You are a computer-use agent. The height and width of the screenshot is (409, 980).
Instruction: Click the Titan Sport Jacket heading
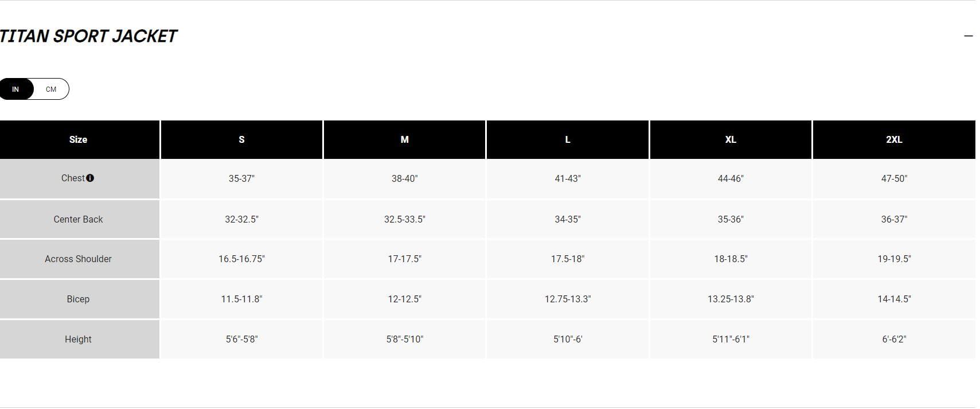click(x=89, y=36)
